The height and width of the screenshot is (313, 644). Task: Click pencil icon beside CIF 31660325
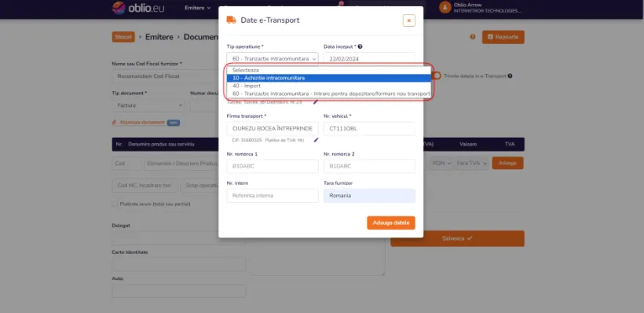(x=316, y=140)
